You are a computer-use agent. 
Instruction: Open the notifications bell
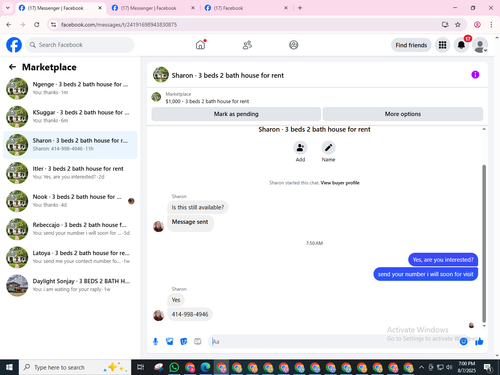(x=461, y=45)
